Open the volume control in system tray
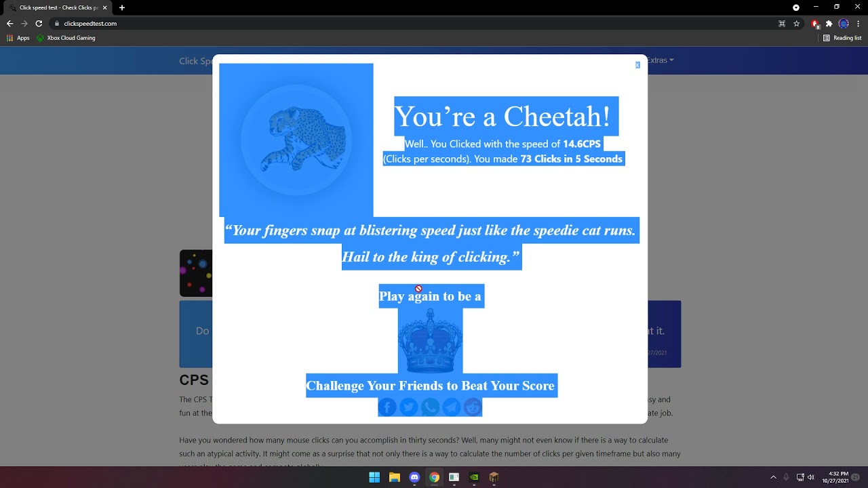This screenshot has width=868, height=488. 810,477
